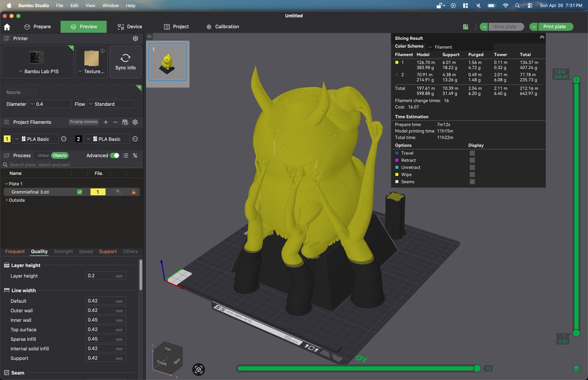Image resolution: width=588 pixels, height=380 pixels.
Task: Compare process presets icon
Action: point(135,156)
